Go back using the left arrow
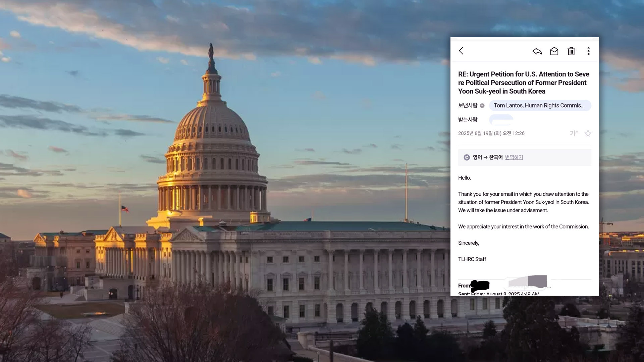 [x=461, y=51]
